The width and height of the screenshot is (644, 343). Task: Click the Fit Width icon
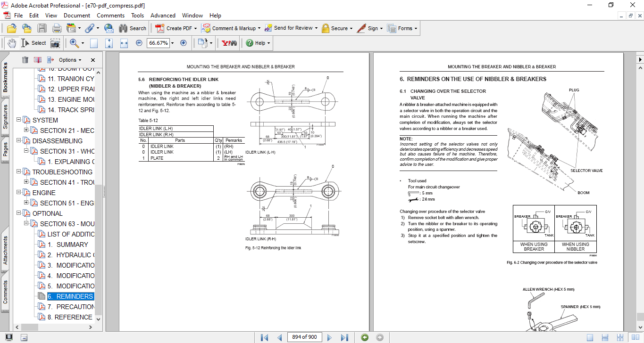tap(124, 43)
